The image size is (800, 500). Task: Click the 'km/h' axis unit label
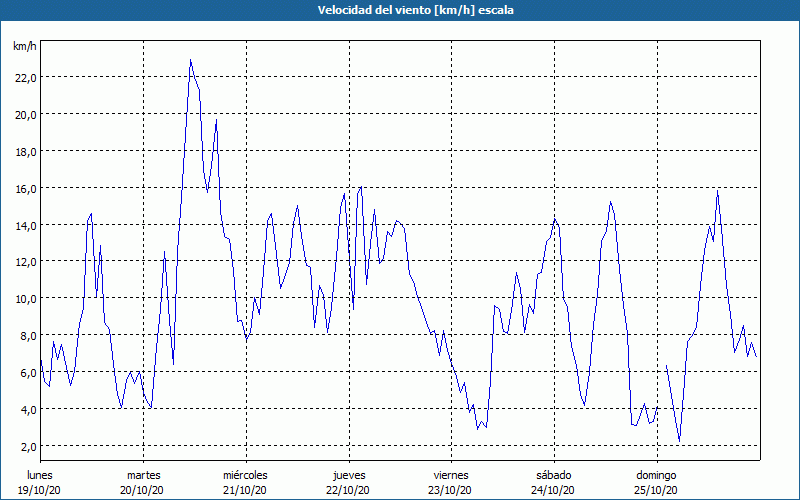(x=25, y=46)
